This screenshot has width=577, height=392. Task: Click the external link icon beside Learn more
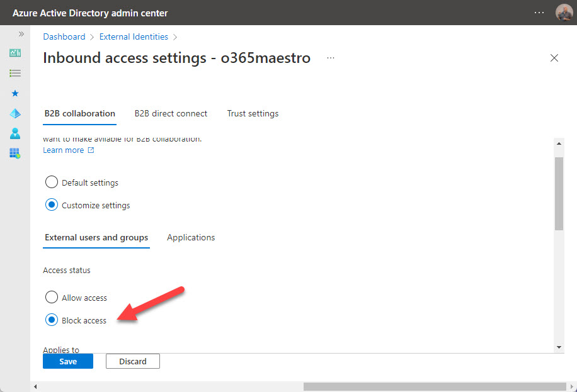[x=91, y=150]
